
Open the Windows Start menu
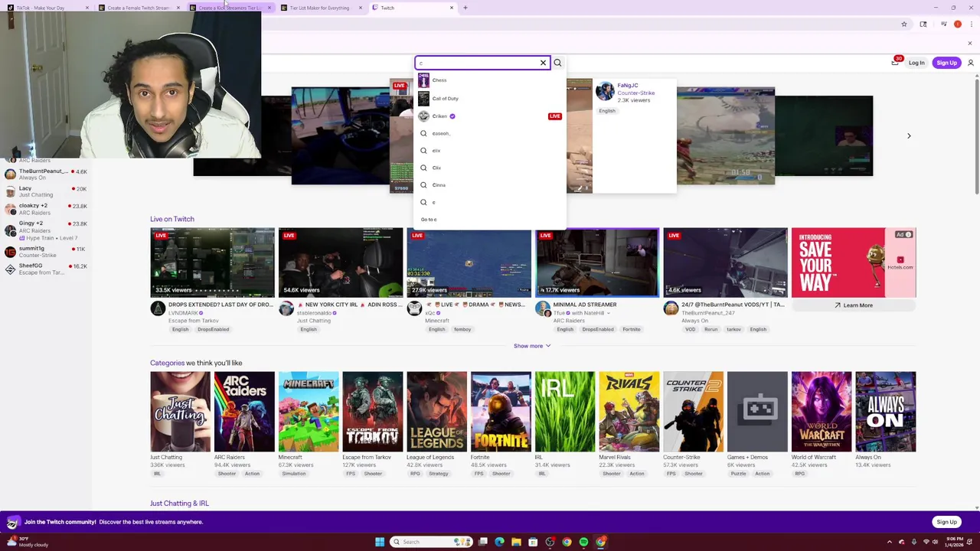pos(380,542)
